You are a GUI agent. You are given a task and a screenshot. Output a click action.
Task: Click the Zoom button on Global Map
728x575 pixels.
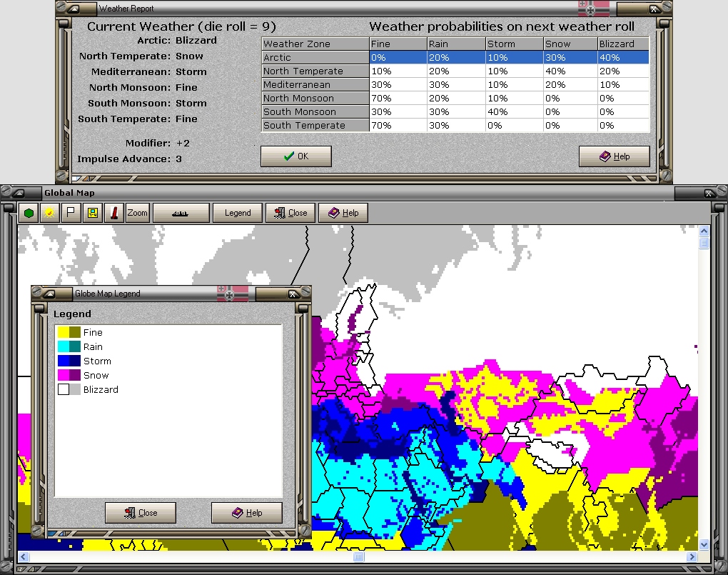coord(138,213)
